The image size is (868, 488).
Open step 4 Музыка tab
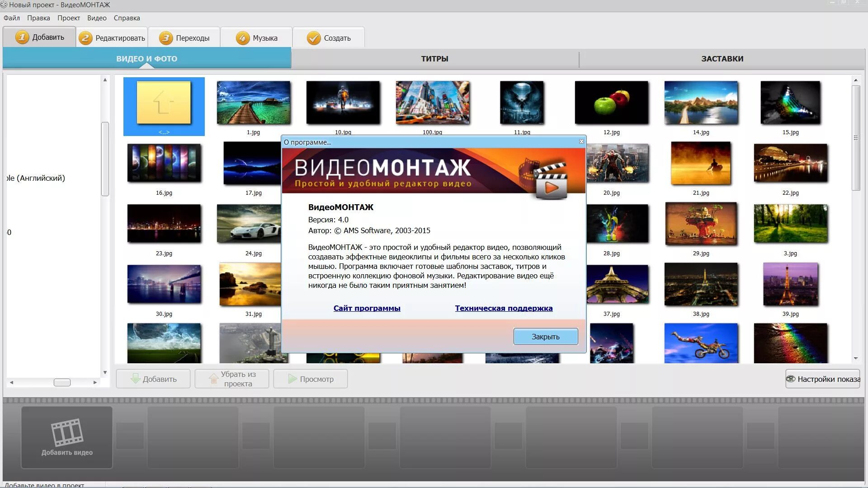tap(256, 38)
